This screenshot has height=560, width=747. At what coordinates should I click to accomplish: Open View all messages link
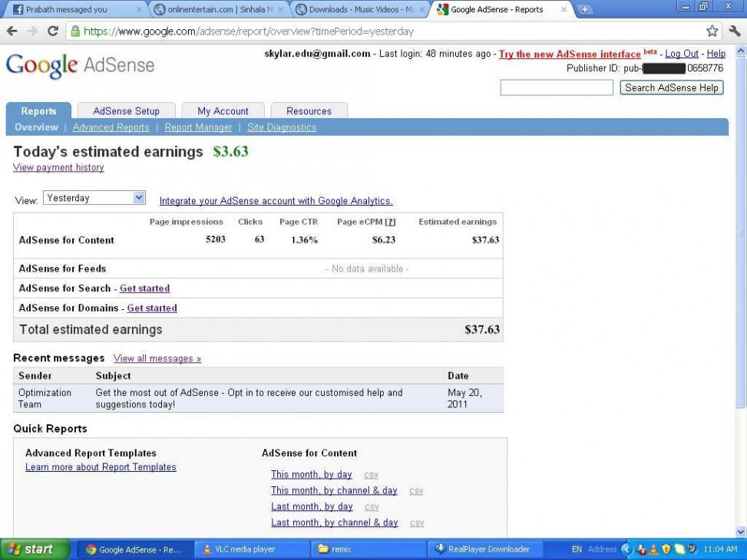tap(157, 358)
